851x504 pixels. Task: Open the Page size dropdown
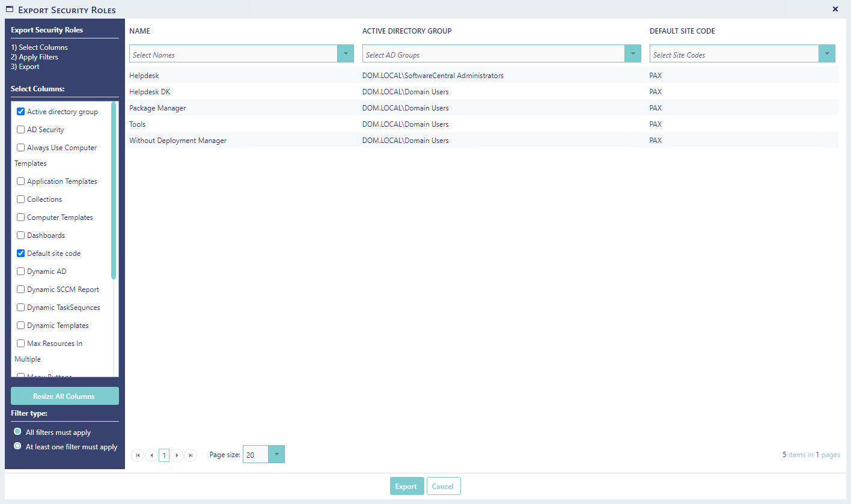click(x=276, y=455)
